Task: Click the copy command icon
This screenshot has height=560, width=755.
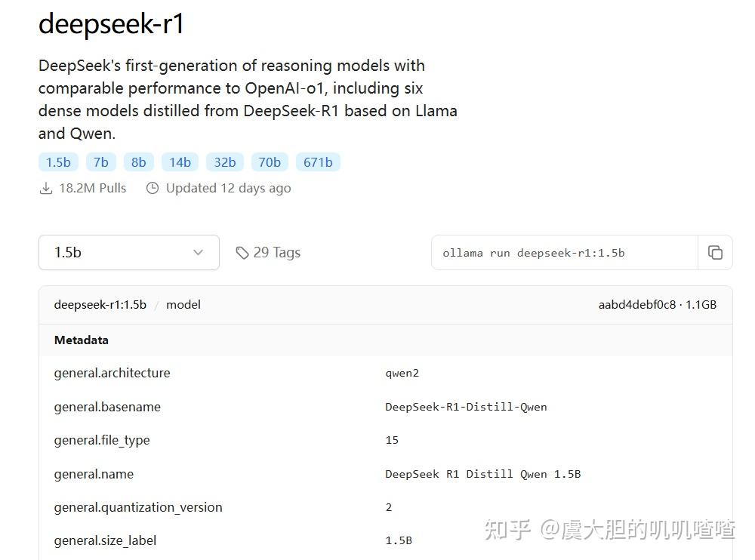Action: pos(715,252)
